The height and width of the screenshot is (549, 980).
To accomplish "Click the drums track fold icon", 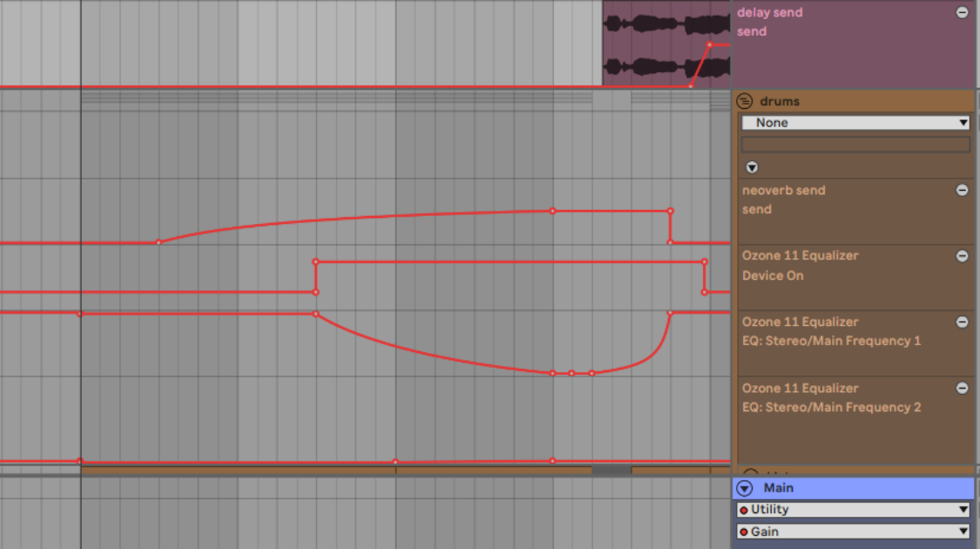I will [x=744, y=101].
